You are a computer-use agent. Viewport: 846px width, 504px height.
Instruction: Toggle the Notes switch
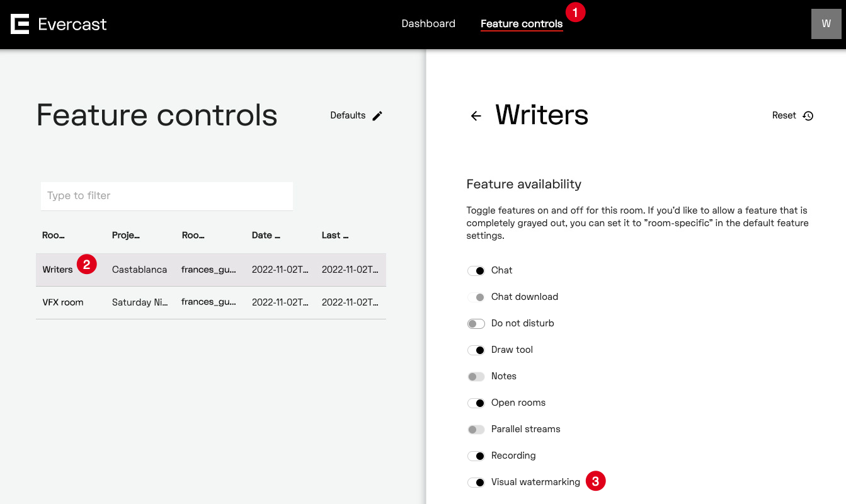476,376
